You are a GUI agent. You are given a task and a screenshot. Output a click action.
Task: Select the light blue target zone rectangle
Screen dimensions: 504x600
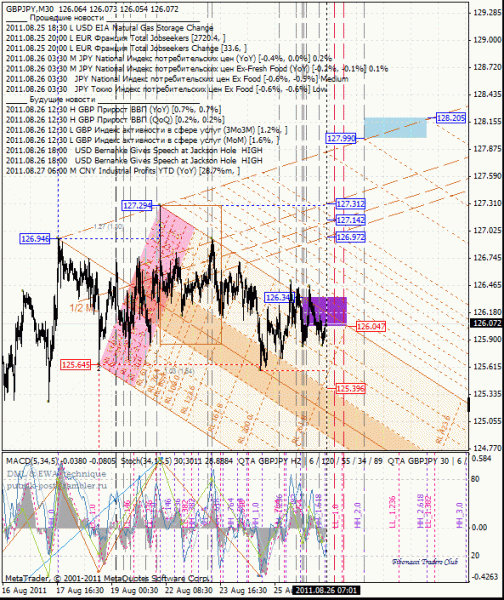pos(395,128)
